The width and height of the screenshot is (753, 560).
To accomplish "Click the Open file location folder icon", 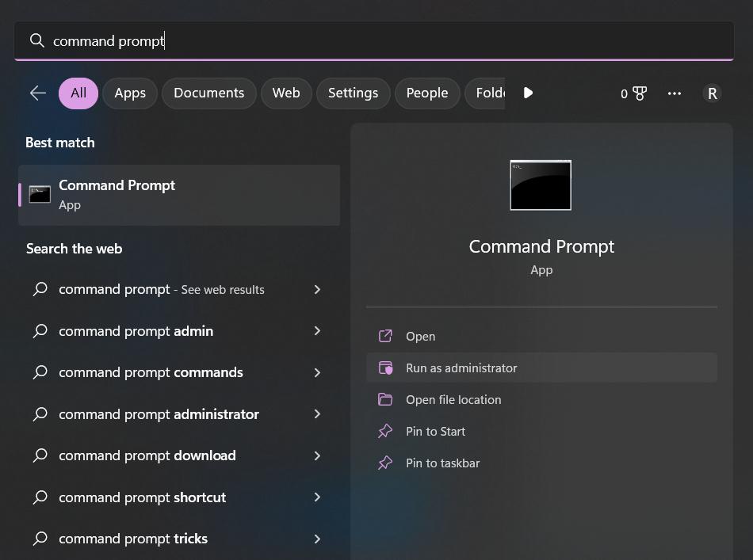I will tap(385, 399).
